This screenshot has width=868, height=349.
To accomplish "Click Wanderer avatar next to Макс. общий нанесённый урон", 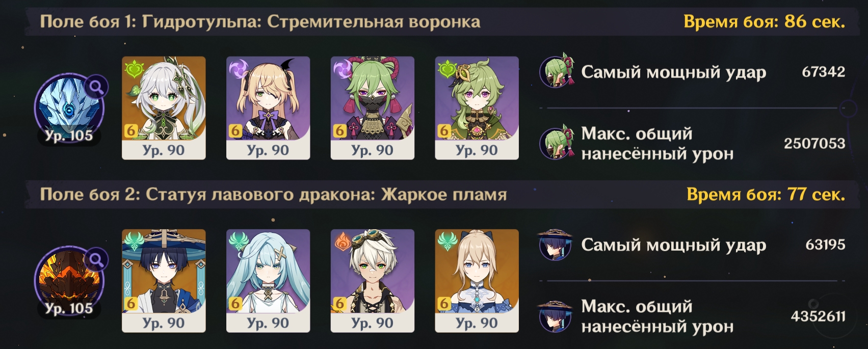I will 556,316.
